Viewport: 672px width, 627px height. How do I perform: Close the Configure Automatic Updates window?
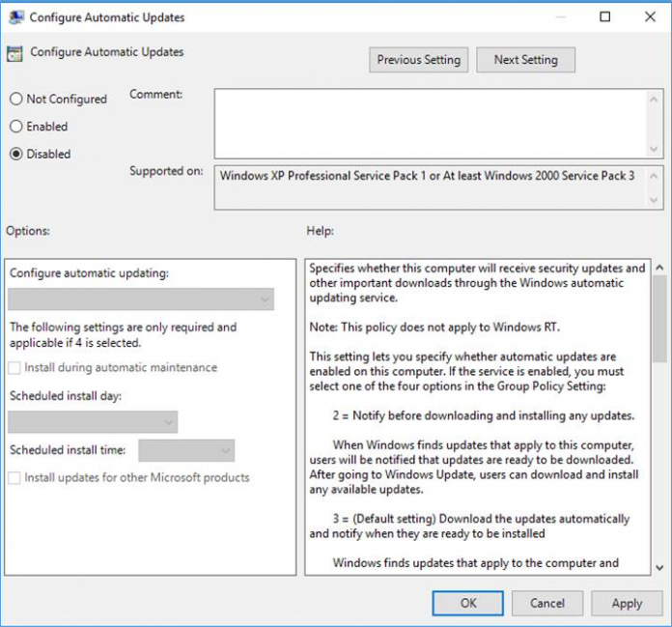tap(650, 16)
